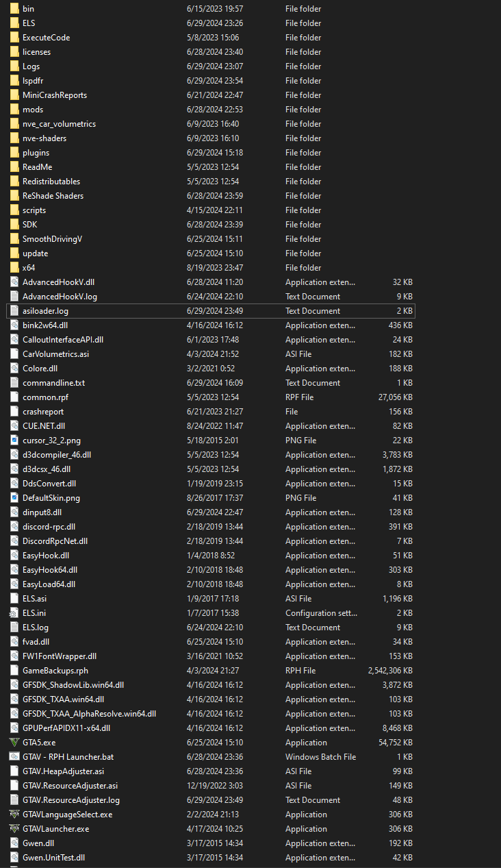Click the GameBackups.rph file icon

pyautogui.click(x=14, y=671)
